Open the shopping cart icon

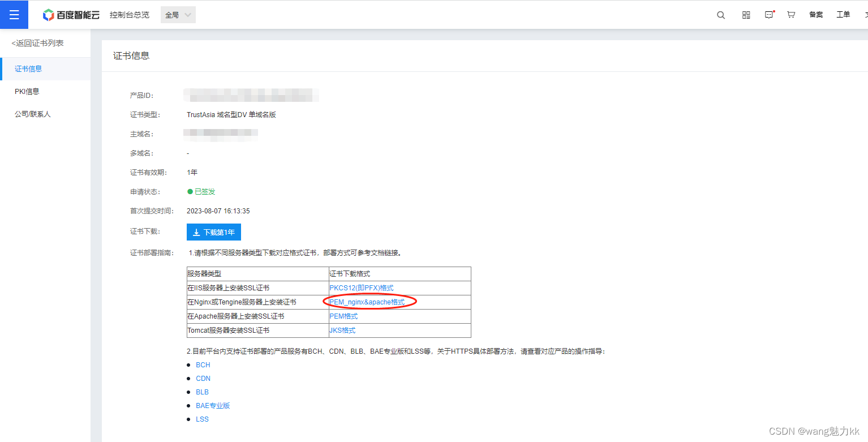pyautogui.click(x=791, y=14)
